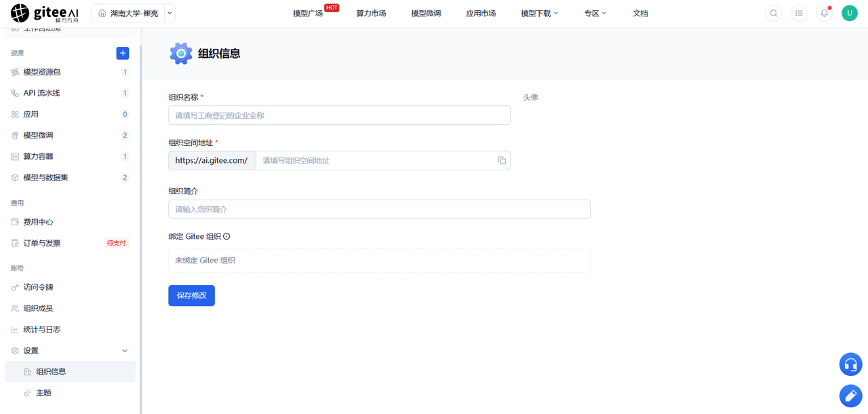Click the 订单与发票 sidebar icon
The image size is (868, 414).
point(15,243)
